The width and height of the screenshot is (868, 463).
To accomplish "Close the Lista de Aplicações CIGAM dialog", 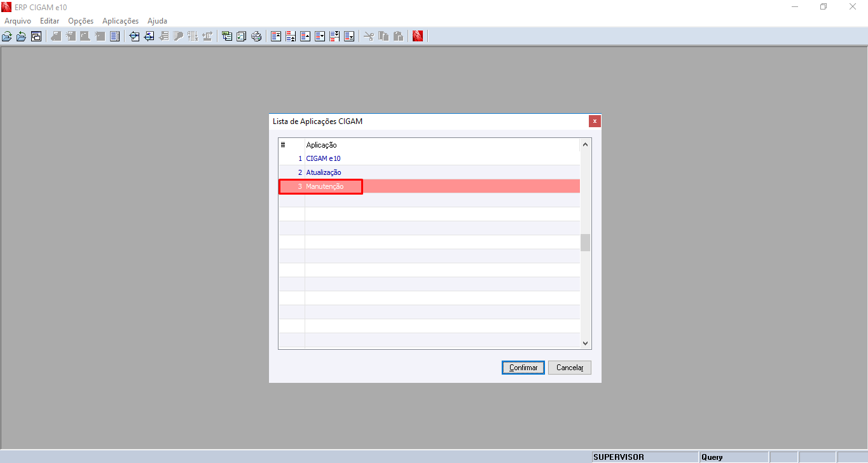I will point(595,121).
